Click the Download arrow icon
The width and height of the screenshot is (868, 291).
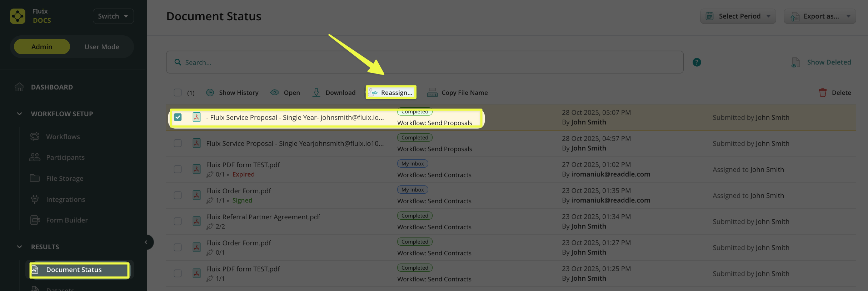[316, 93]
